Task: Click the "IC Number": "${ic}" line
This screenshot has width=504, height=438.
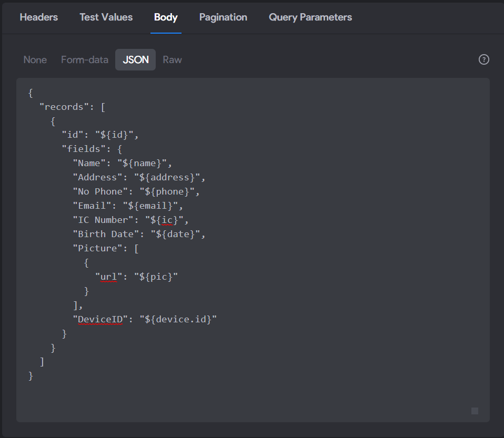Action: 130,220
